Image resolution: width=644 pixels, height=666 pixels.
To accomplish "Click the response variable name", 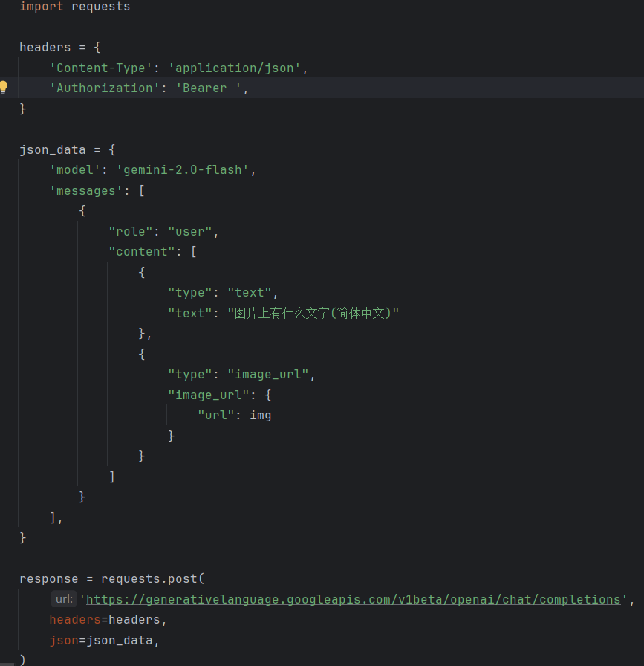I will coord(49,579).
